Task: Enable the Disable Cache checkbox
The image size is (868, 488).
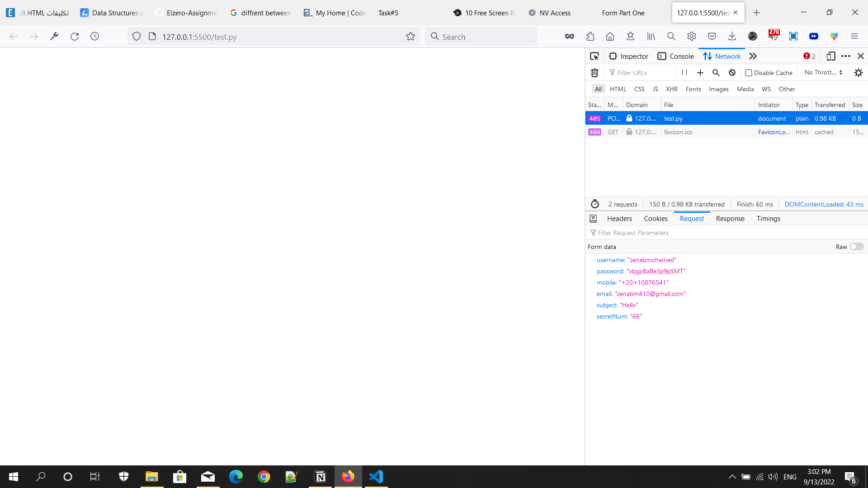Action: point(749,72)
